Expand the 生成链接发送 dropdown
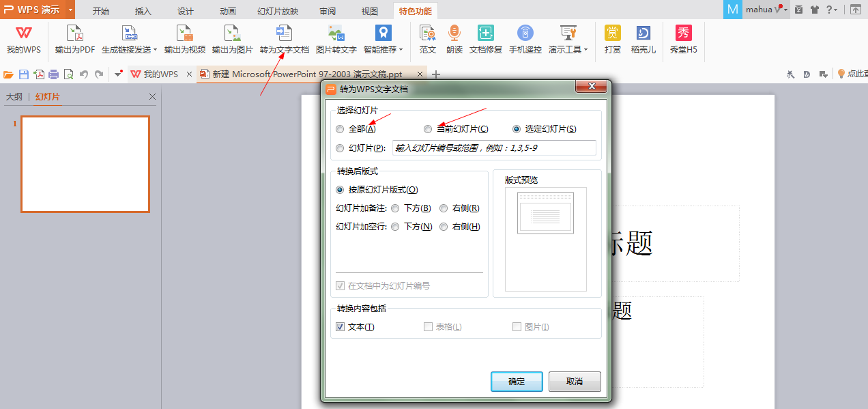The image size is (868, 409). [155, 50]
